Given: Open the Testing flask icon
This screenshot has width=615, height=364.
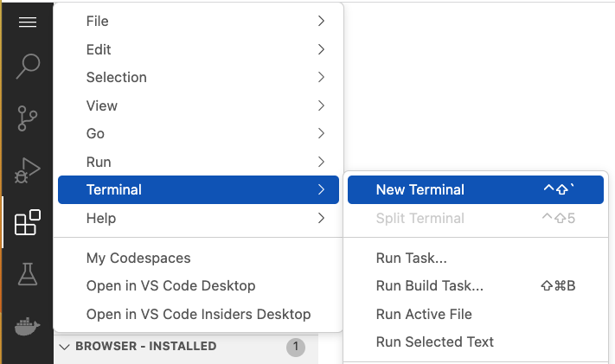Looking at the screenshot, I should [x=28, y=274].
